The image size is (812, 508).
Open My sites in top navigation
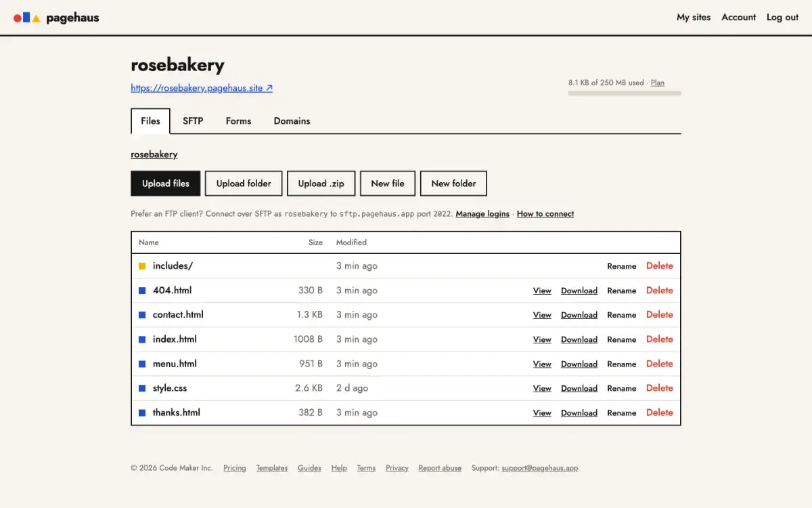pyautogui.click(x=694, y=18)
